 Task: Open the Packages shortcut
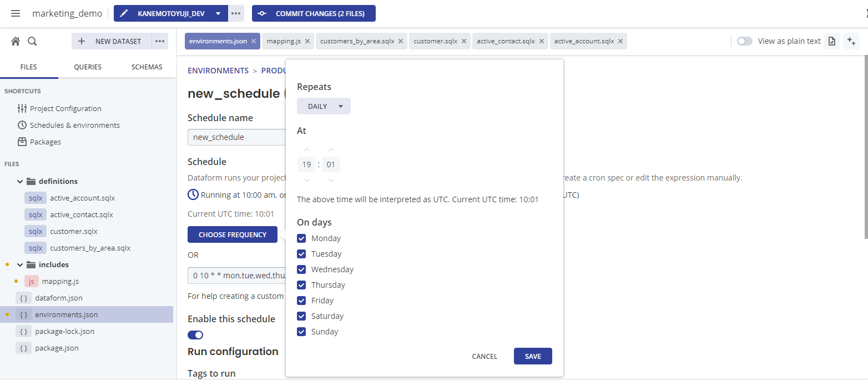(x=44, y=142)
